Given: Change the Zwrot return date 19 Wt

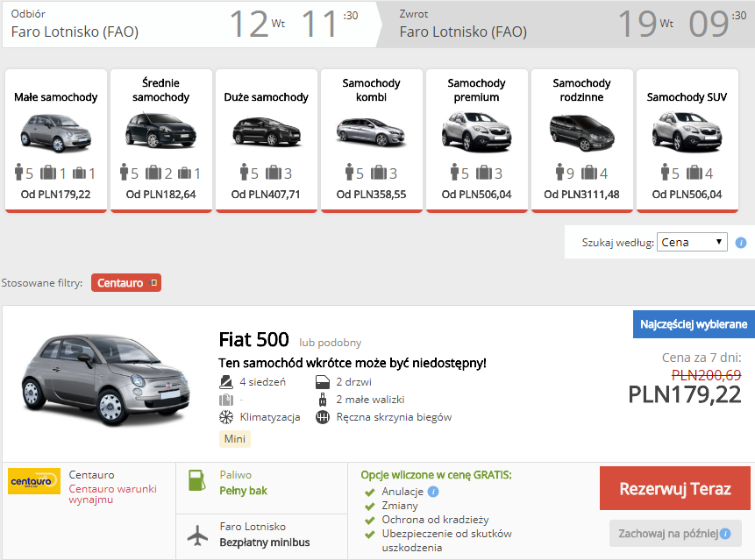Looking at the screenshot, I should [645, 24].
